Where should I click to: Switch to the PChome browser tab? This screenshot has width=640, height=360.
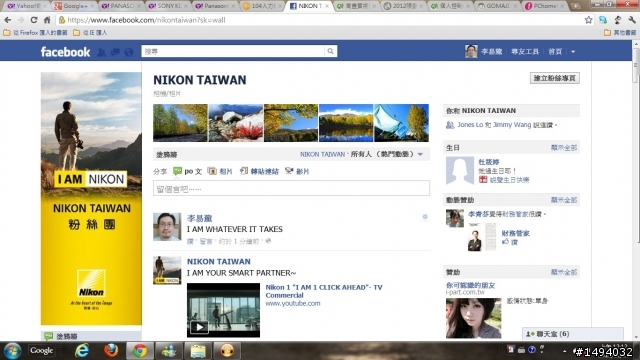pos(545,6)
